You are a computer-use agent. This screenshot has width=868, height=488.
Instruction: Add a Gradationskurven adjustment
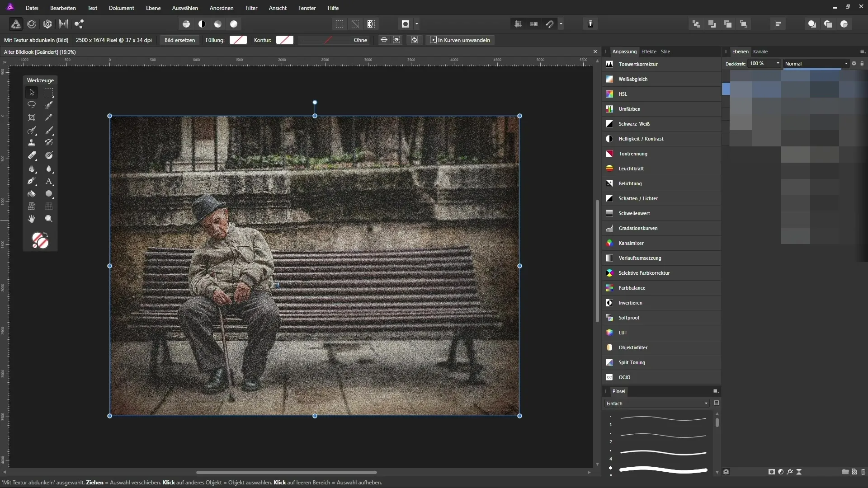(662, 228)
